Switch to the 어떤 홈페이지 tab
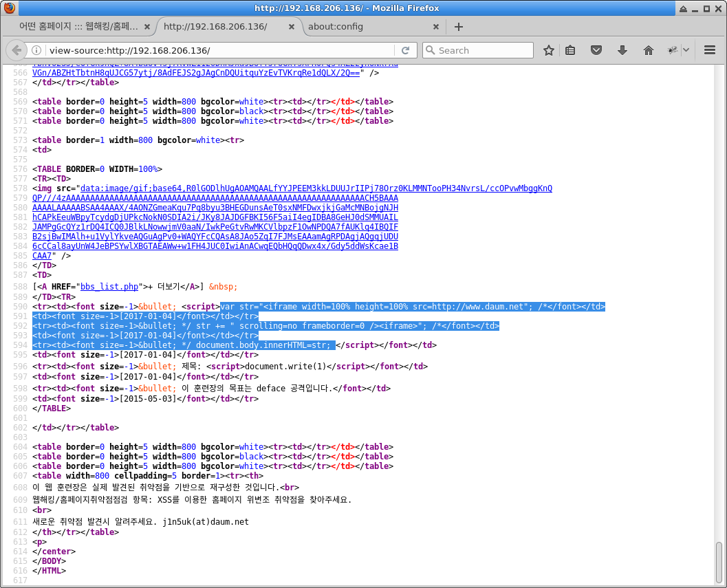Screen dimensions: 727x588 click(x=79, y=26)
